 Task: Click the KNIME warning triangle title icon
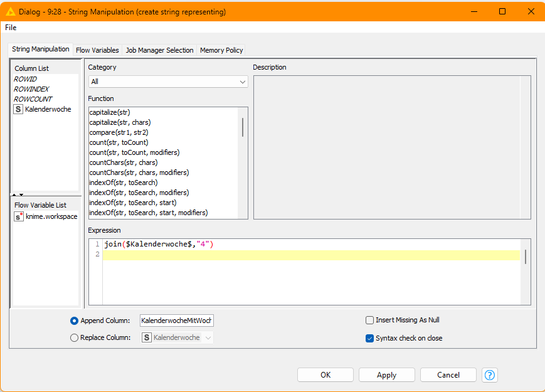[x=11, y=11]
